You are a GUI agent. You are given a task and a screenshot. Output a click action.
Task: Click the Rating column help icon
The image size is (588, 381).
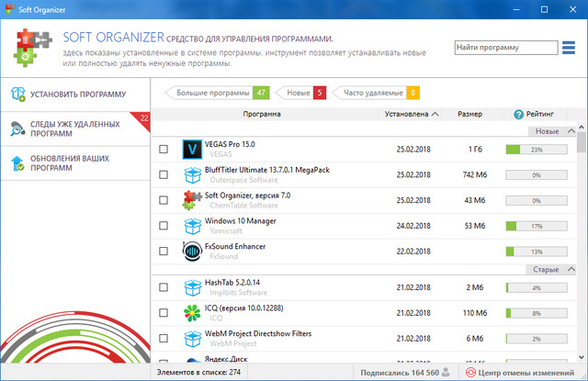coord(519,114)
